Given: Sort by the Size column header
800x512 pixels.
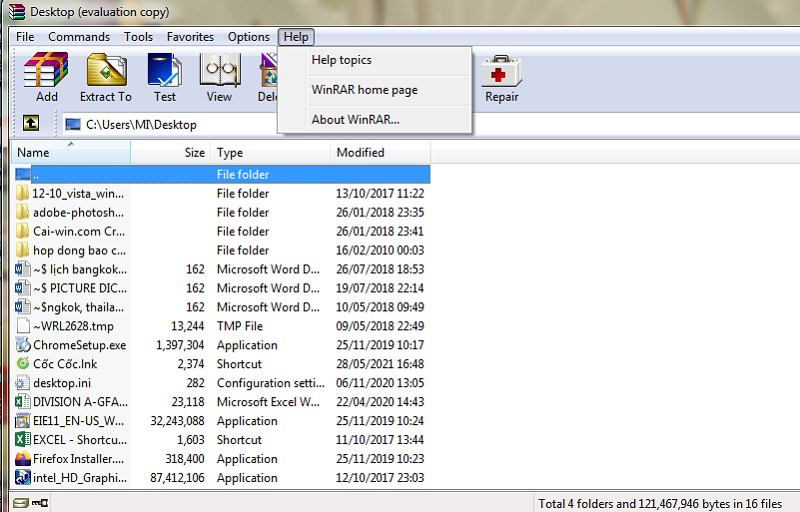Looking at the screenshot, I should (171, 152).
